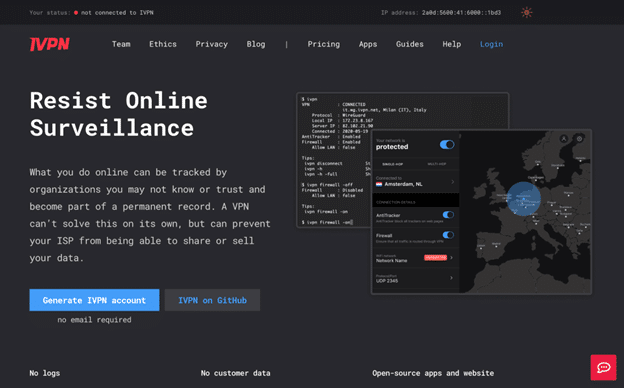
Task: Toggle the AntiTracker switch
Action: pyautogui.click(x=448, y=215)
